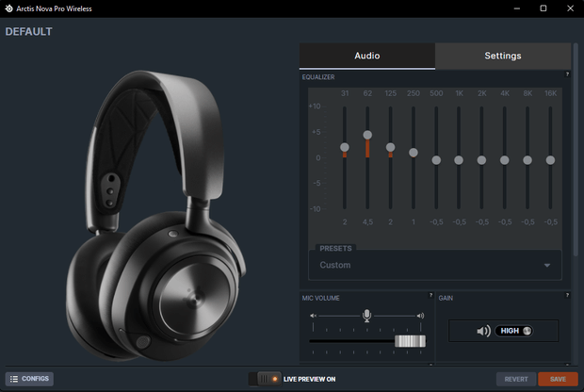Click the 125 Hz equalizer slider knob
This screenshot has width=584, height=392.
(390, 147)
